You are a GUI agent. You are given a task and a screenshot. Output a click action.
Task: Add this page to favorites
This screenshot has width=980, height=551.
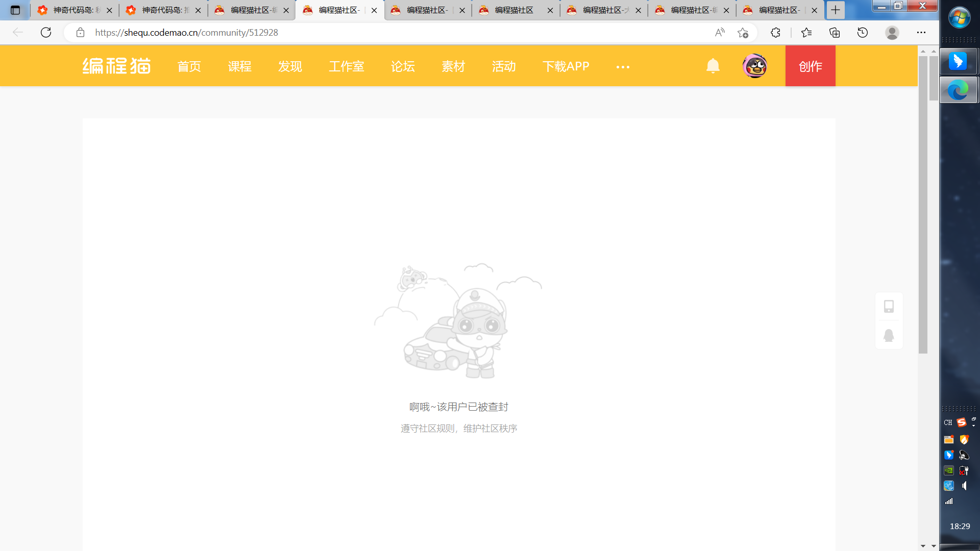[x=743, y=33]
